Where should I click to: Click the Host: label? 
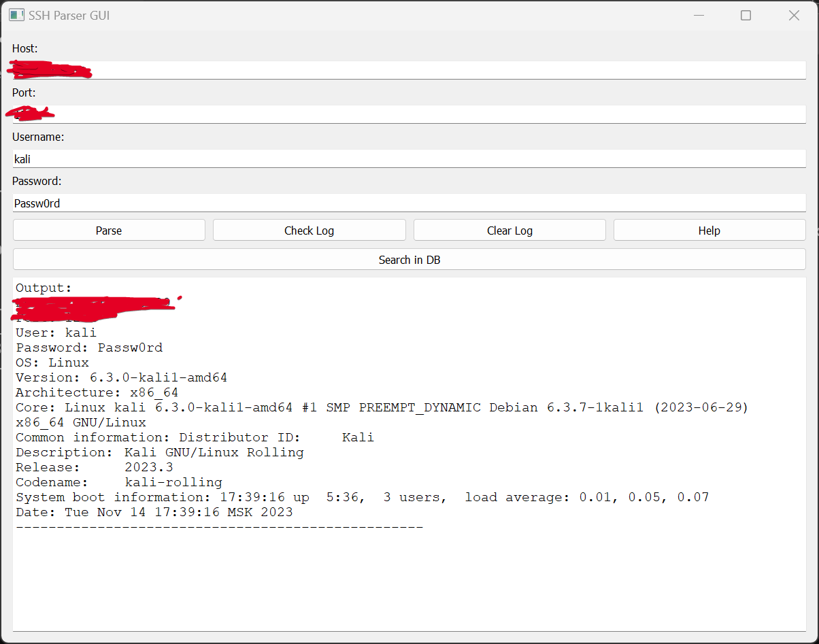24,48
